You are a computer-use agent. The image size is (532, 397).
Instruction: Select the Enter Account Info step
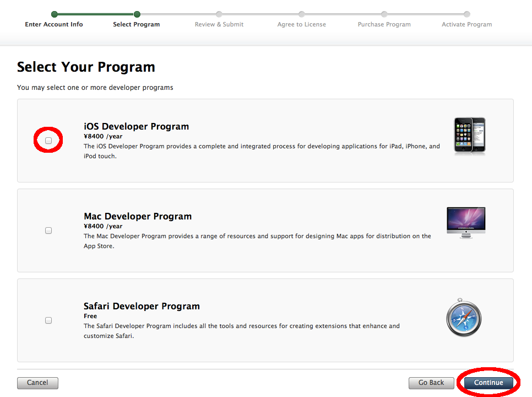coord(54,24)
